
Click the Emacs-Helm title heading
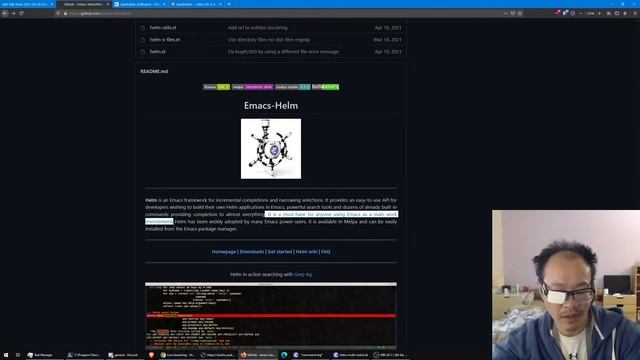point(271,106)
